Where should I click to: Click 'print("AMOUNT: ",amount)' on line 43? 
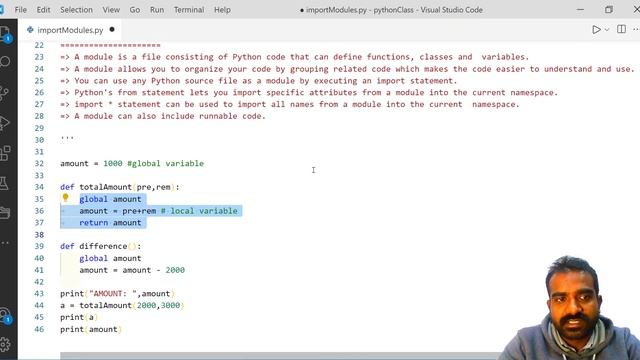[x=118, y=293]
